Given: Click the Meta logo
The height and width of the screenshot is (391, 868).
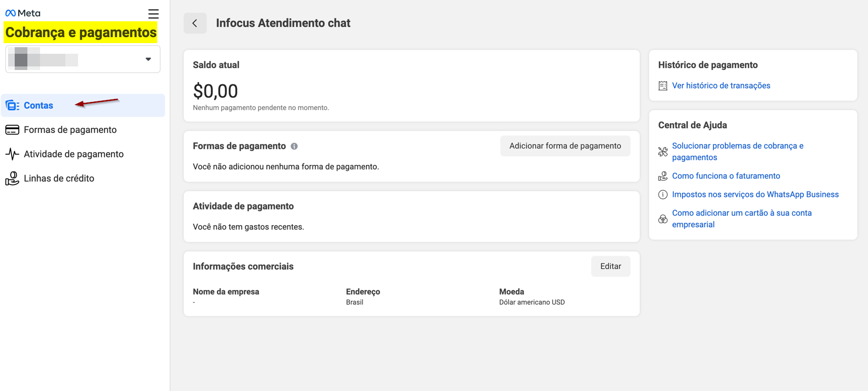Looking at the screenshot, I should [x=22, y=13].
